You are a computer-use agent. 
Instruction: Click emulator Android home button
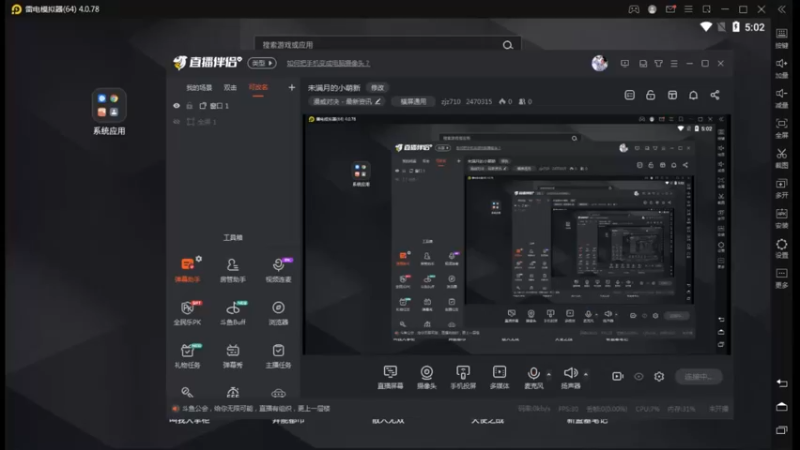782,407
